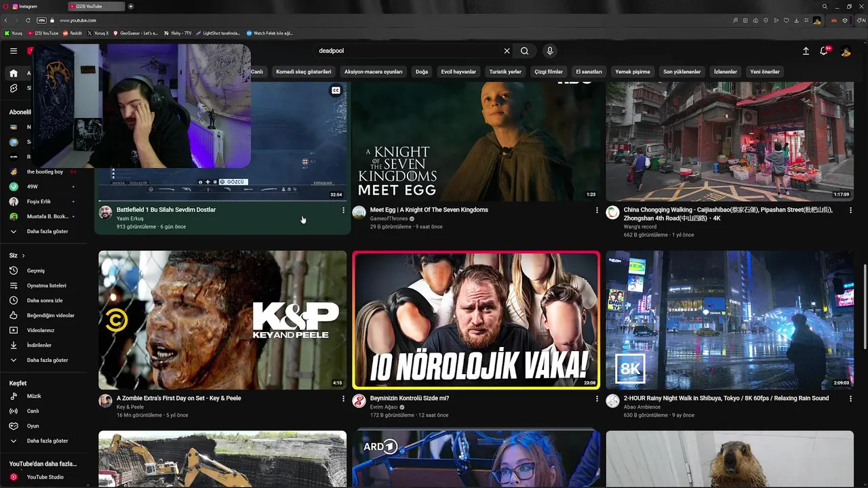Select the Turistik yerler chip
Viewport: 868px width, 488px height.
click(x=505, y=71)
